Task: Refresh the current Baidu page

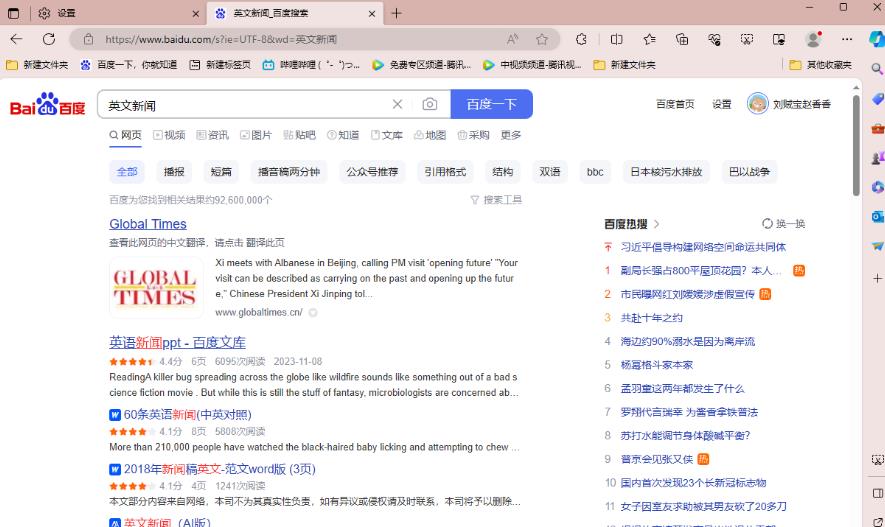Action: tap(49, 39)
